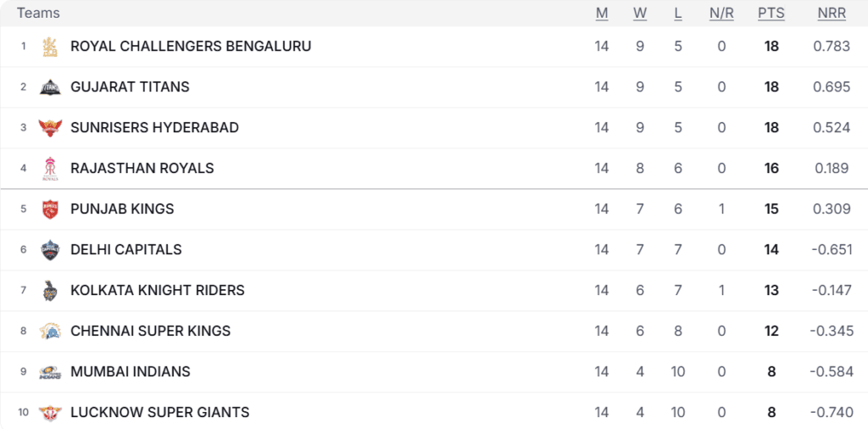This screenshot has width=868, height=429.
Task: Click the Chennai Super Kings logo
Action: pyautogui.click(x=50, y=331)
